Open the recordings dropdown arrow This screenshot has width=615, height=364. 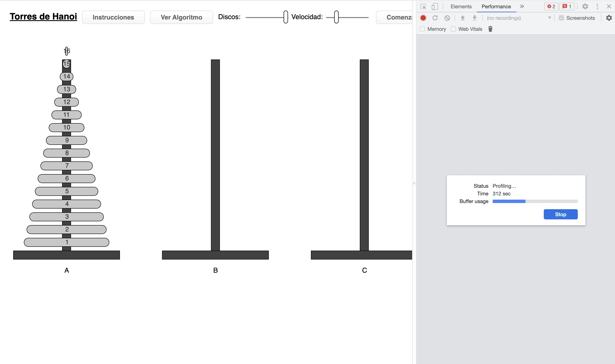click(550, 18)
